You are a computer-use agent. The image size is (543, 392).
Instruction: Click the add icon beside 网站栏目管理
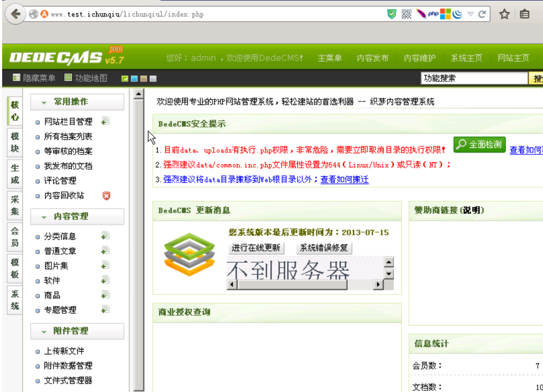click(106, 121)
